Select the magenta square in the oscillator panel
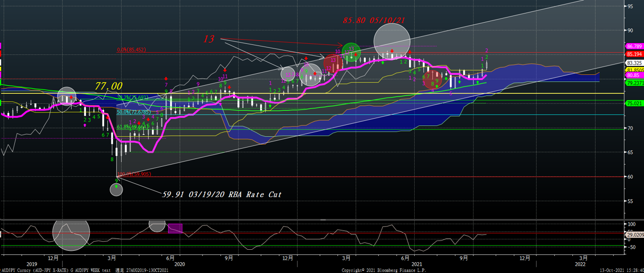Image resolution: width=644 pixels, height=273 pixels. point(175,228)
